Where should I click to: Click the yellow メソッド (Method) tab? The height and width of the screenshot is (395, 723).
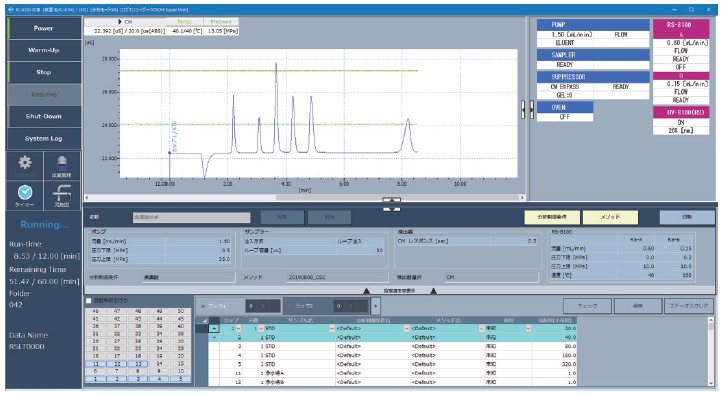(x=610, y=217)
